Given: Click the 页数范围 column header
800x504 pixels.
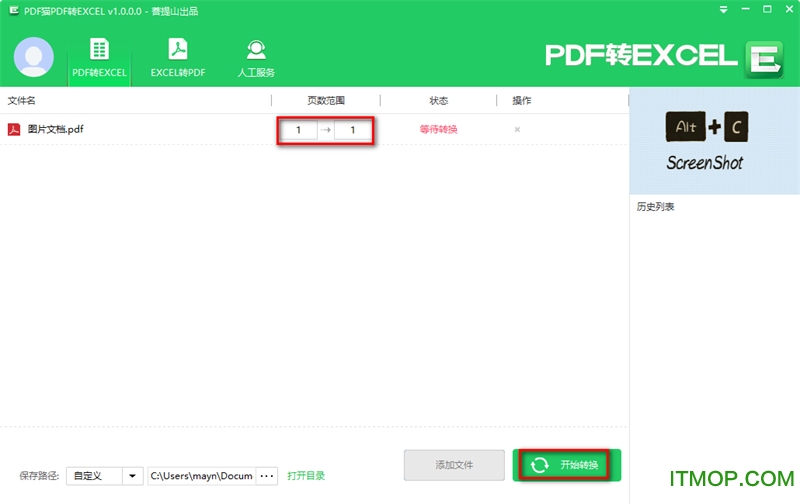Looking at the screenshot, I should 326,100.
